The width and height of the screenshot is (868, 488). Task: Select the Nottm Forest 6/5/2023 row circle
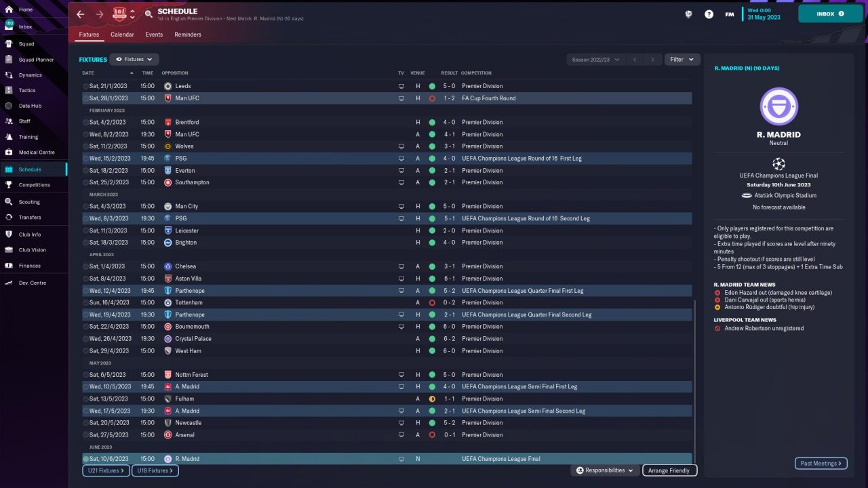[x=86, y=375]
